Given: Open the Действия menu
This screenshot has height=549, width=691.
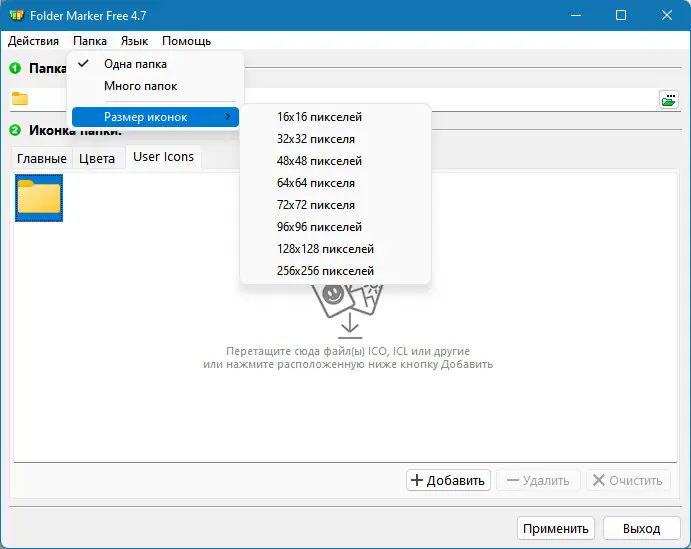Looking at the screenshot, I should pos(33,41).
